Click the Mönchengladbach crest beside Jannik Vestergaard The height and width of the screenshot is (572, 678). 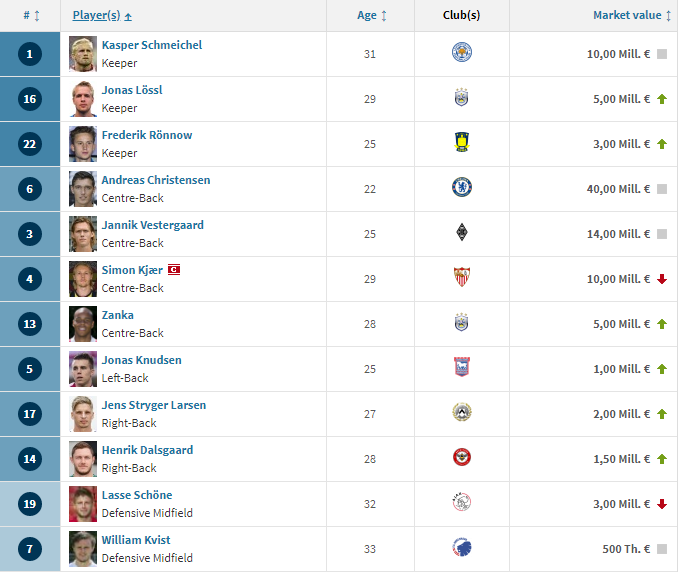462,232
